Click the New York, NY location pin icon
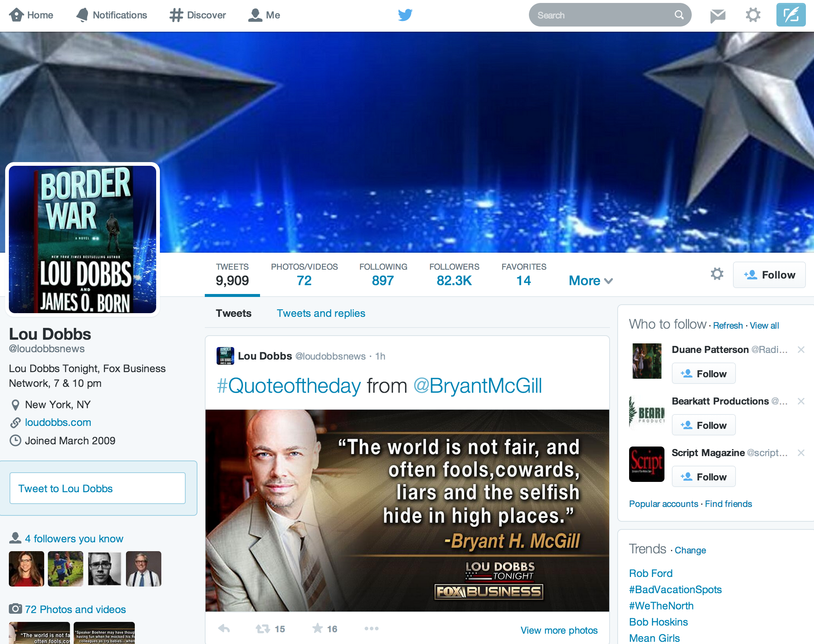This screenshot has height=644, width=814. (15, 405)
